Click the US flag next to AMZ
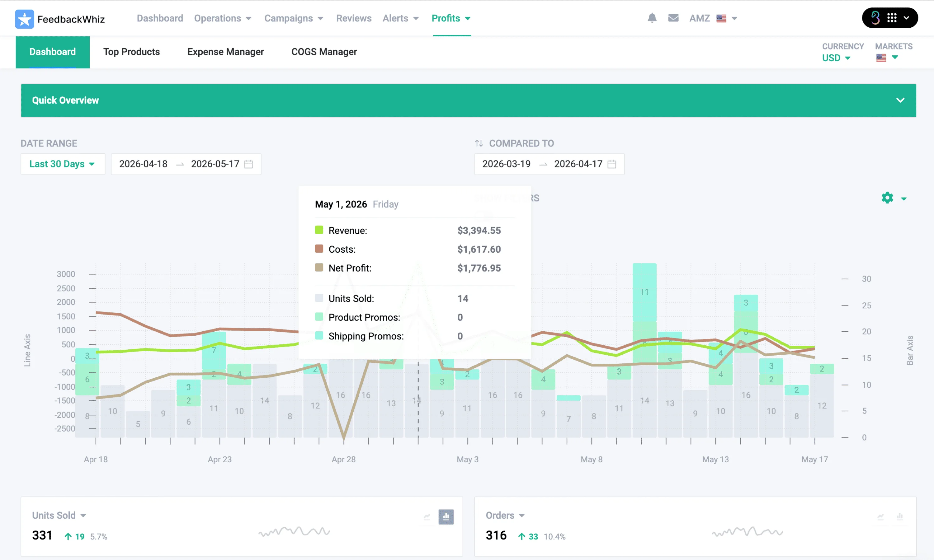This screenshot has width=934, height=560. tap(721, 18)
